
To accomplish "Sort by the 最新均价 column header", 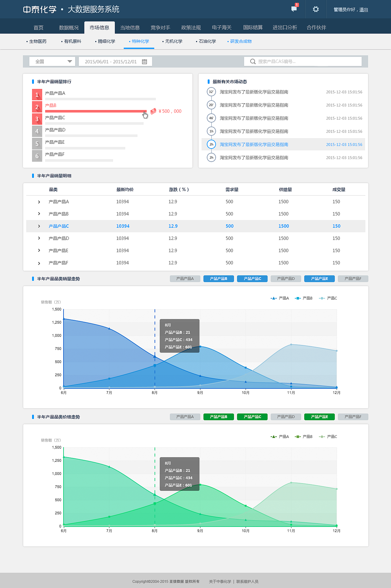I will pyautogui.click(x=125, y=189).
